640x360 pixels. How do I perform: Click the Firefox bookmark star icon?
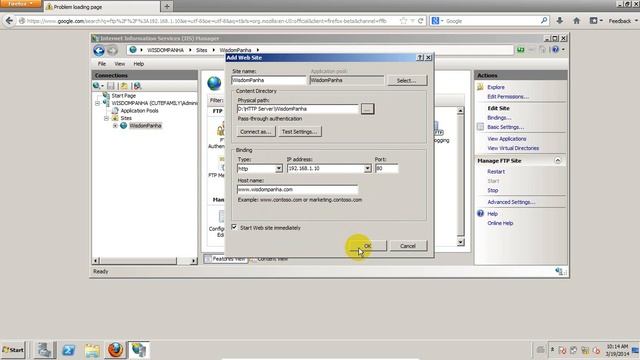coord(403,21)
